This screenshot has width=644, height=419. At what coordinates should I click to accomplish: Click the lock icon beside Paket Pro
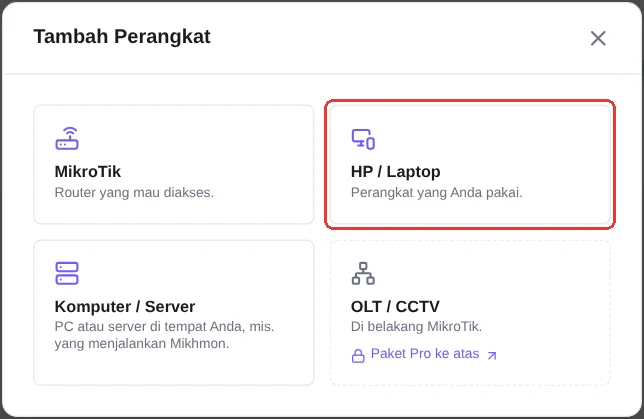point(358,355)
